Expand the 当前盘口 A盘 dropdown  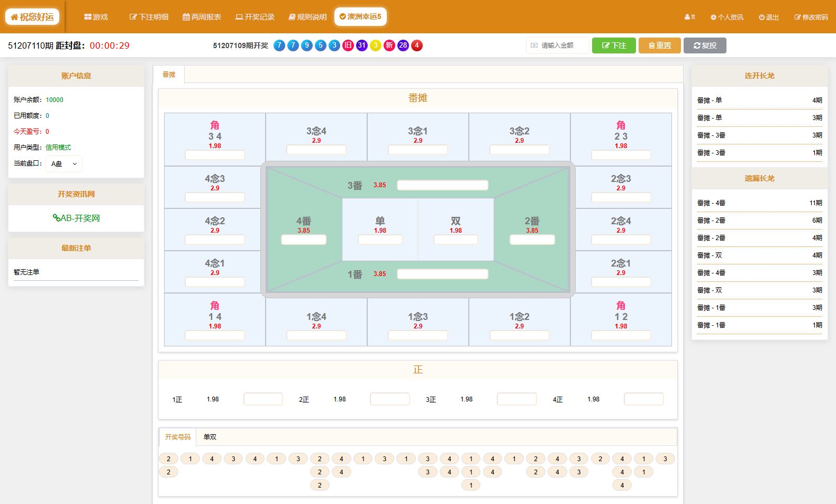click(64, 164)
